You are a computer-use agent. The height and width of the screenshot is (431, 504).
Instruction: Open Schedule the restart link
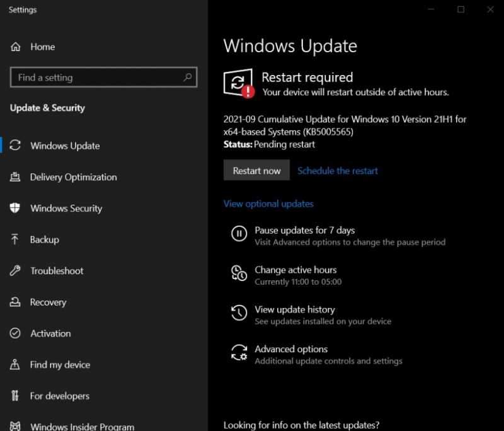point(337,171)
